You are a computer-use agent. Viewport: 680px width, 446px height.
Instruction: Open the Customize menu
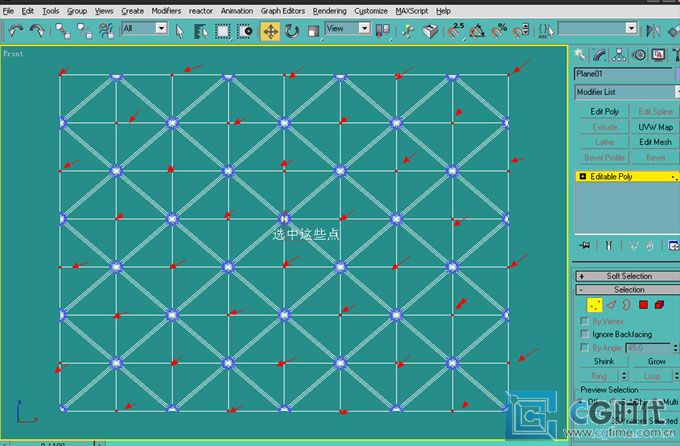(x=371, y=11)
